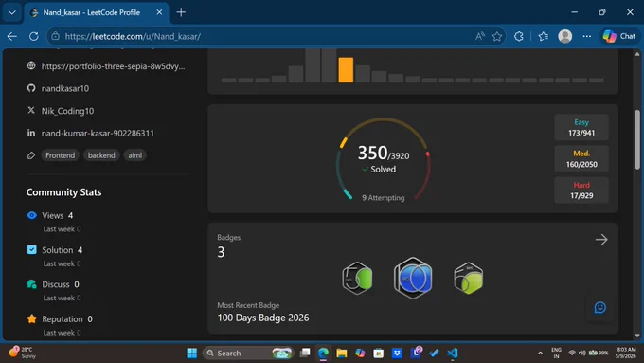Viewport: 644px width, 363px height.
Task: Select the aiml skill tag
Action: point(135,155)
